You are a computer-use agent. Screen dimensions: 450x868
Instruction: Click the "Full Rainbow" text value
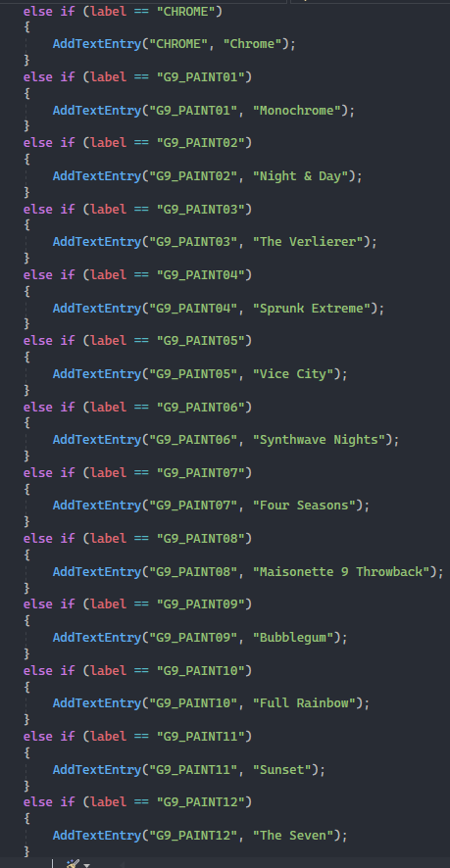(x=304, y=703)
